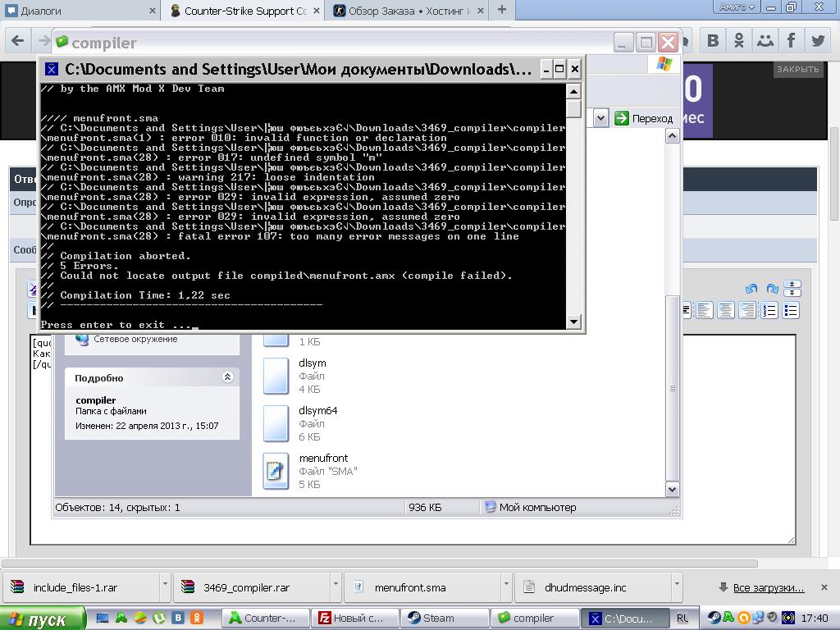
Task: Expand Explorer address bar dropdown arrow
Action: tap(600, 118)
